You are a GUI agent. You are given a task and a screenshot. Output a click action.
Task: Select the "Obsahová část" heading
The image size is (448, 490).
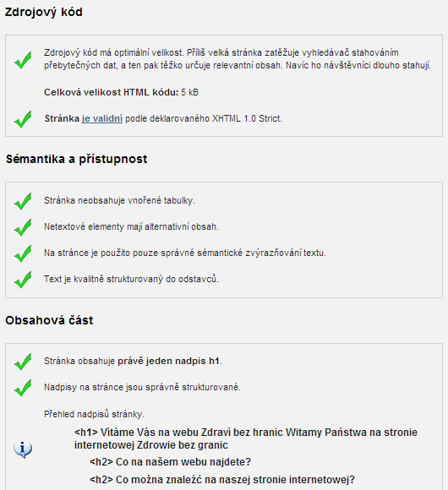tap(49, 321)
